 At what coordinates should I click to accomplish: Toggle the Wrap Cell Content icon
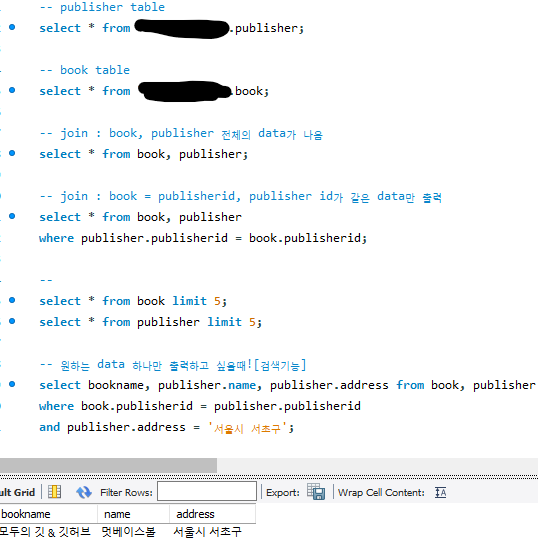click(x=441, y=492)
